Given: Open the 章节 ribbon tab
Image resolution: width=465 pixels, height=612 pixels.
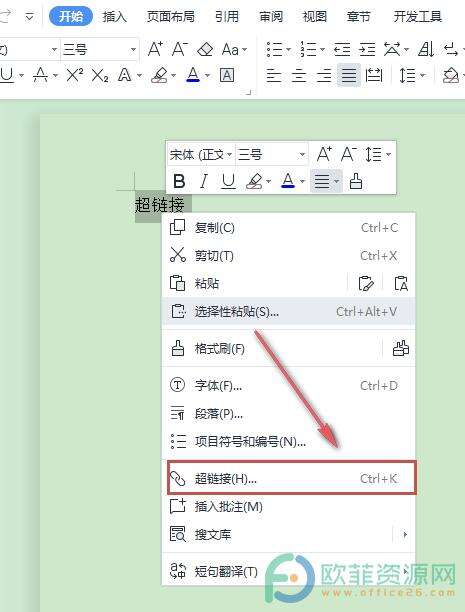Looking at the screenshot, I should coord(358,16).
